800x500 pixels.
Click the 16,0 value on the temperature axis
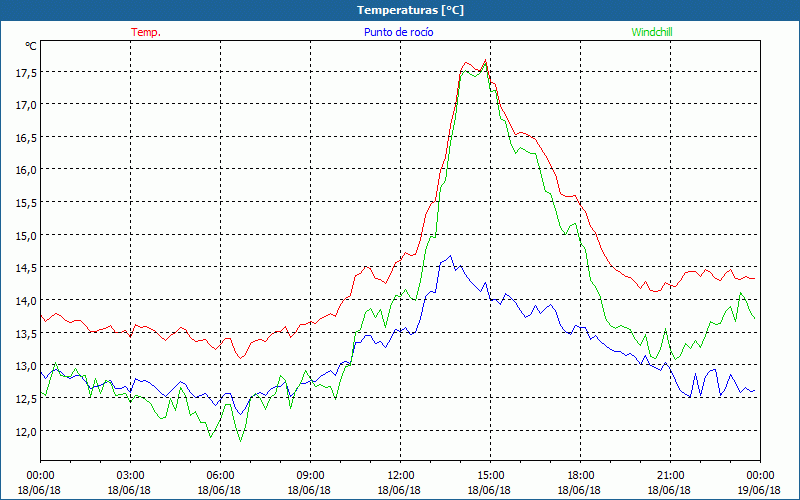26,170
